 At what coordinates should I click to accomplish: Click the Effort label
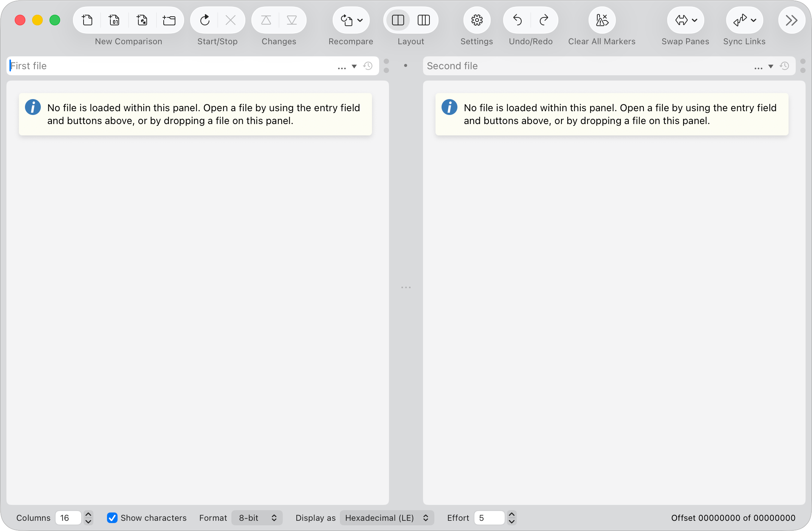click(458, 518)
